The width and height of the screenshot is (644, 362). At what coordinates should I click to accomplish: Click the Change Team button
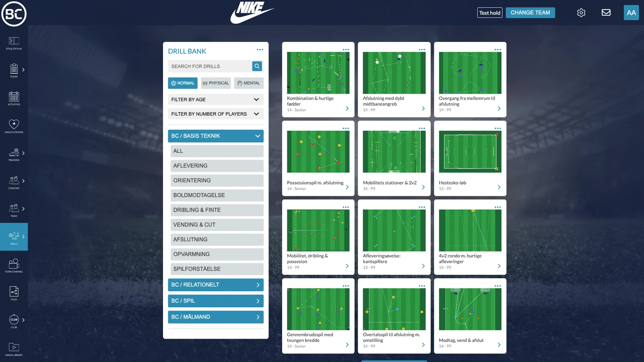coord(530,13)
